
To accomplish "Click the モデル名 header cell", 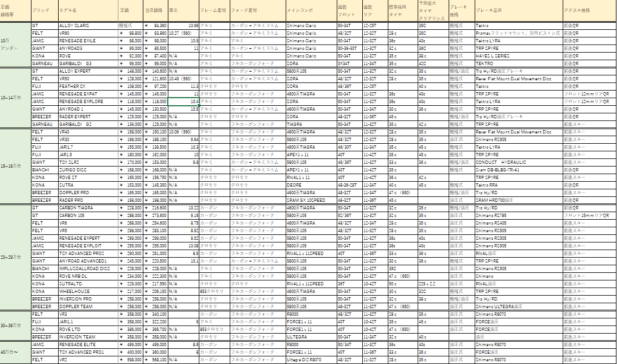I will click(87, 10).
